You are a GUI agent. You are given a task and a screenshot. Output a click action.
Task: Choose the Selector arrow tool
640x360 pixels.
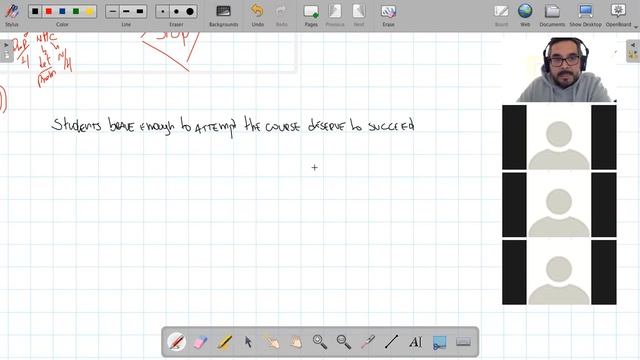point(248,342)
